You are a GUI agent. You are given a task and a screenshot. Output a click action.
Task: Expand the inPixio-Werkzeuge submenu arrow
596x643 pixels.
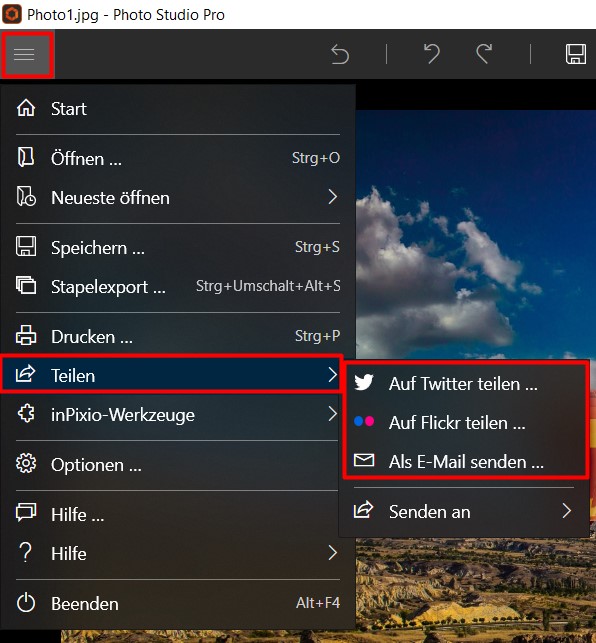(333, 414)
